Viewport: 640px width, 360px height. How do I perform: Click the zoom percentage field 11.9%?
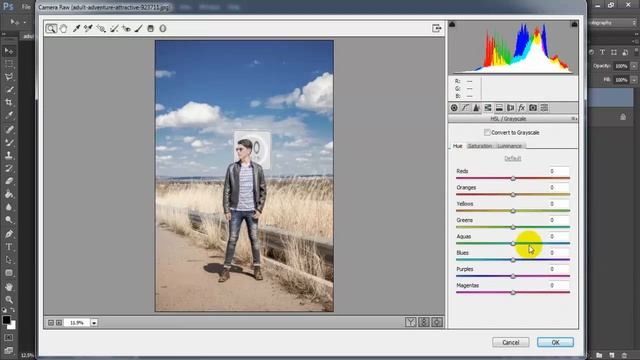click(77, 323)
